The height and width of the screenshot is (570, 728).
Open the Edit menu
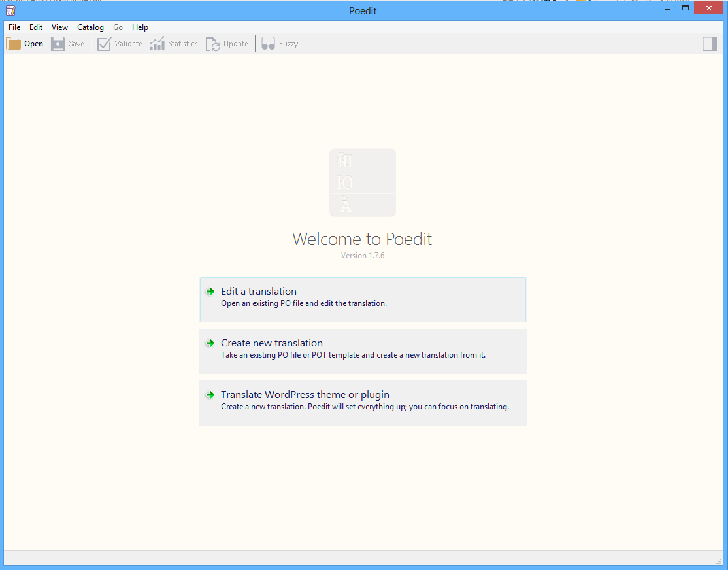[x=36, y=27]
